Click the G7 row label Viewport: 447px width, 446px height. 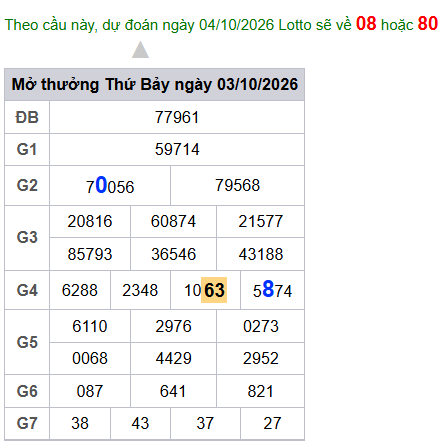pos(27,423)
